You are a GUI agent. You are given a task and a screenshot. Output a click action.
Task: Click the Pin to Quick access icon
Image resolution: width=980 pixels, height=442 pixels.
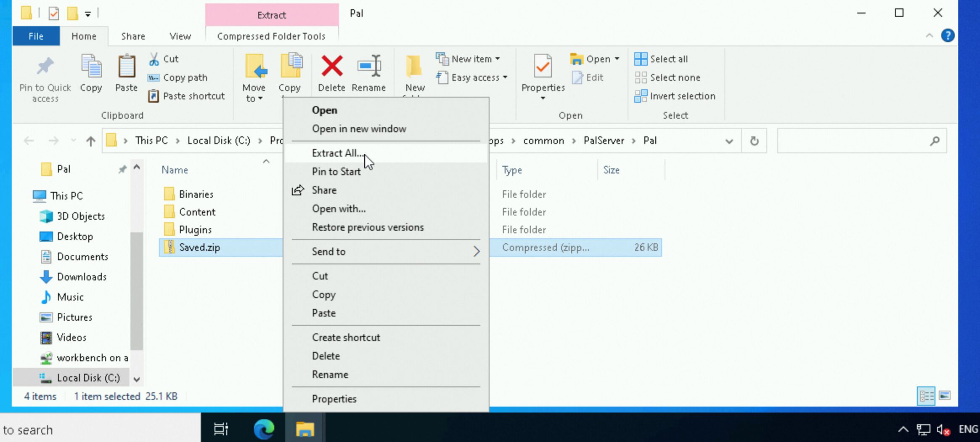(45, 67)
